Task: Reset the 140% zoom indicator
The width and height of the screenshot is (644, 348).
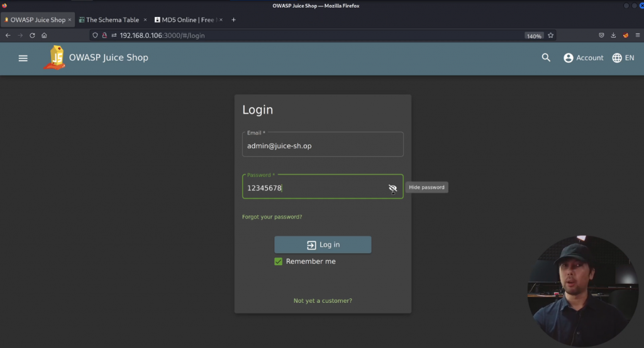Action: [534, 36]
